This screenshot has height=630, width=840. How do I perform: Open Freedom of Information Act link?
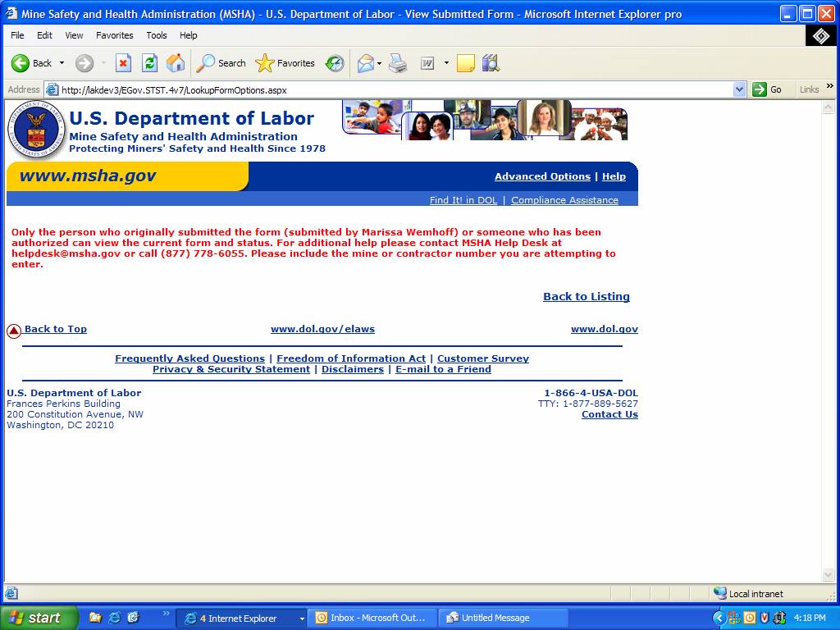point(351,358)
